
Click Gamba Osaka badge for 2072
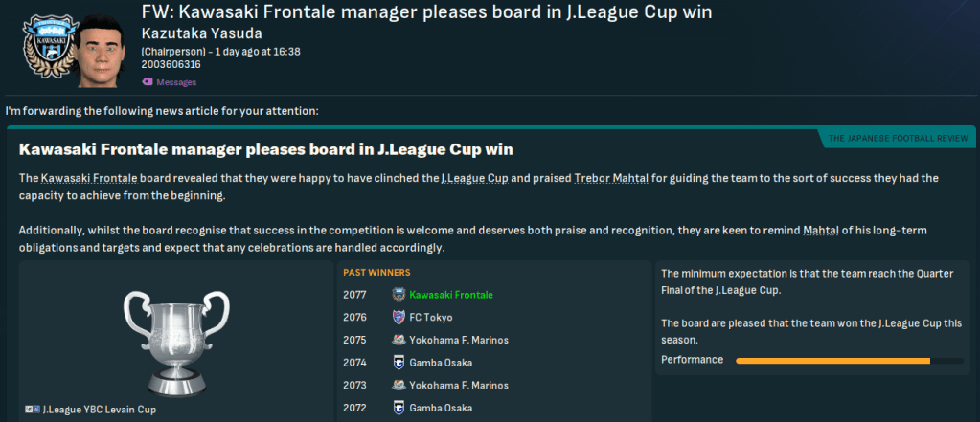point(399,409)
